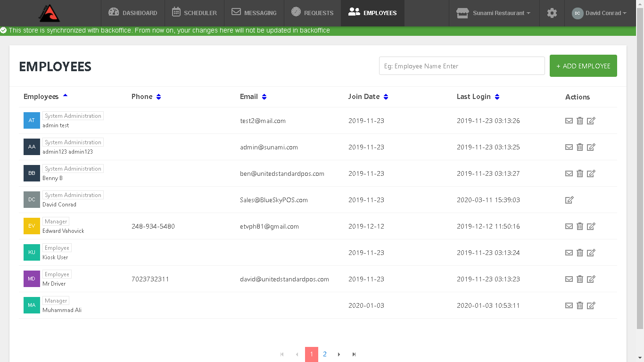Click email etvph81@gmail.com
Image resolution: width=644 pixels, height=362 pixels.
pos(269,226)
